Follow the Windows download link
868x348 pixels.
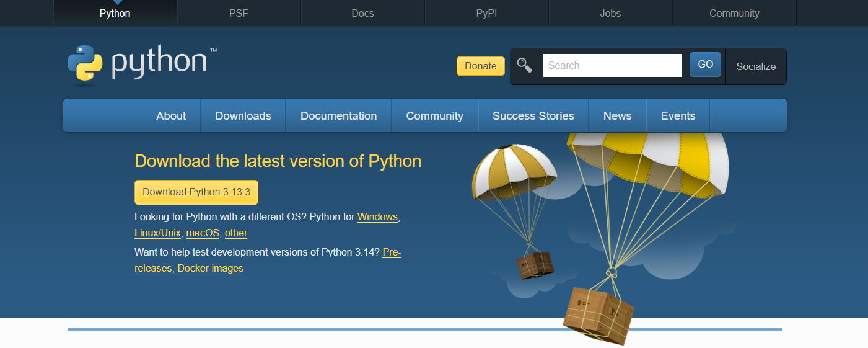377,217
